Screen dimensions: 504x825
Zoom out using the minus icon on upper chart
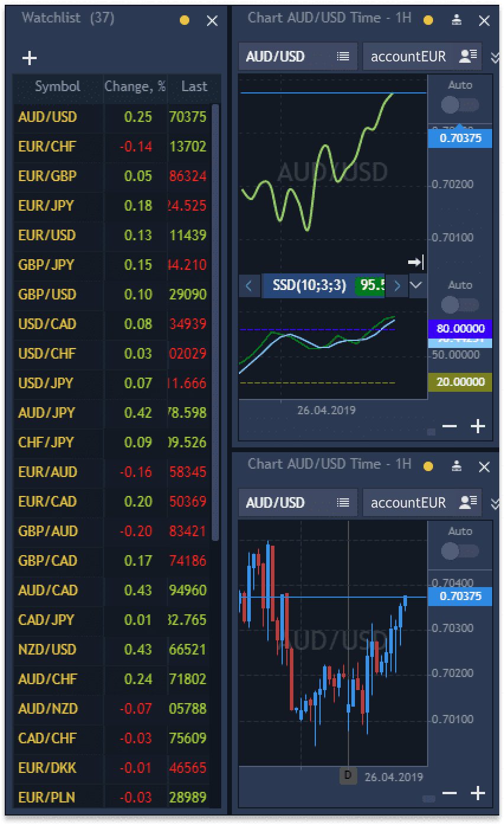tap(450, 426)
